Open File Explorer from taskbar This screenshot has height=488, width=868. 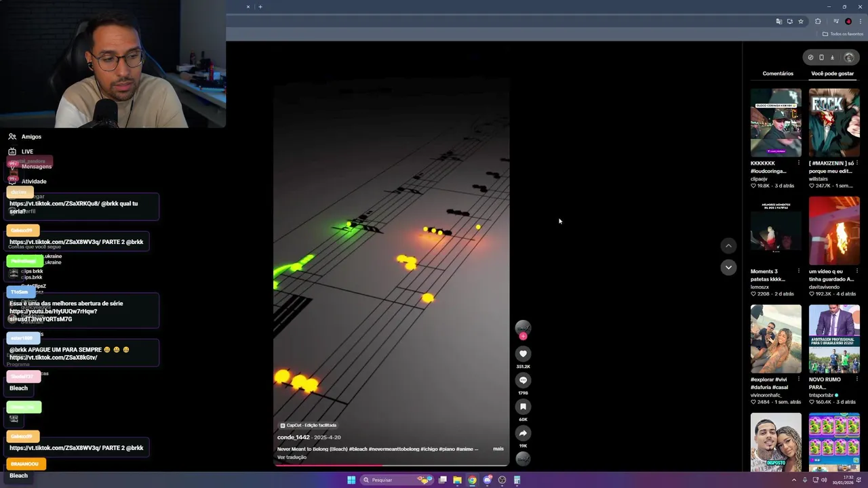tap(457, 480)
